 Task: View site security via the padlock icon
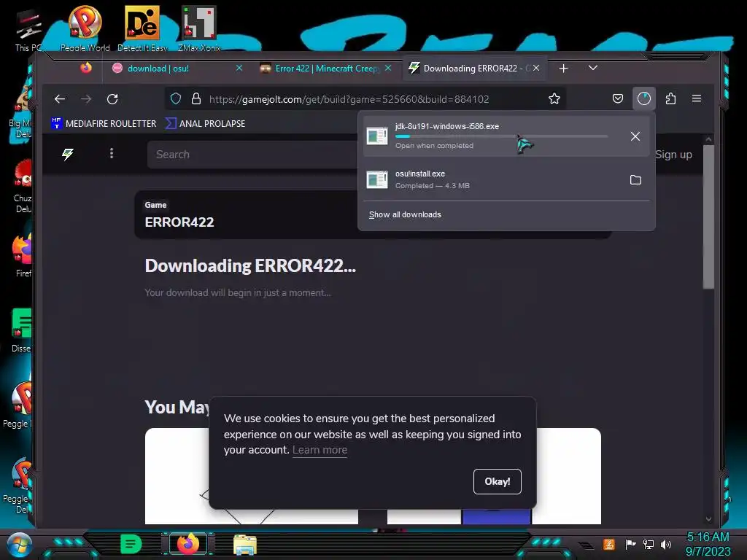(196, 99)
